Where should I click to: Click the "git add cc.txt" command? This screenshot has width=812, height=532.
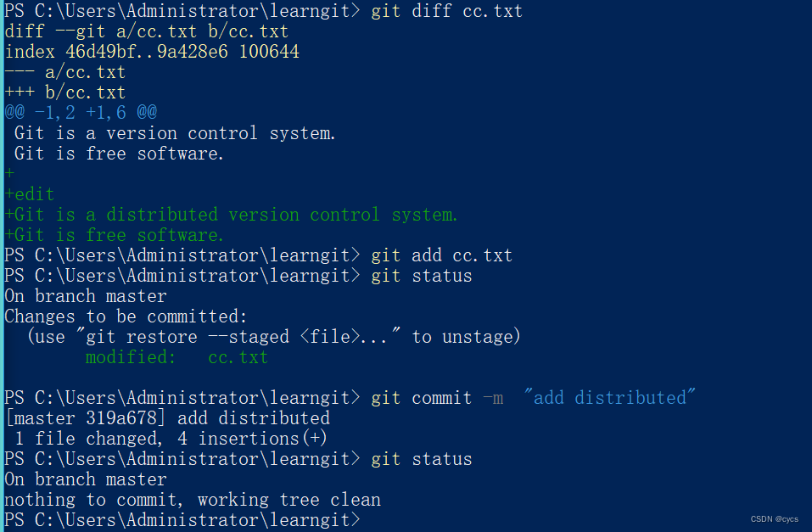pos(441,255)
